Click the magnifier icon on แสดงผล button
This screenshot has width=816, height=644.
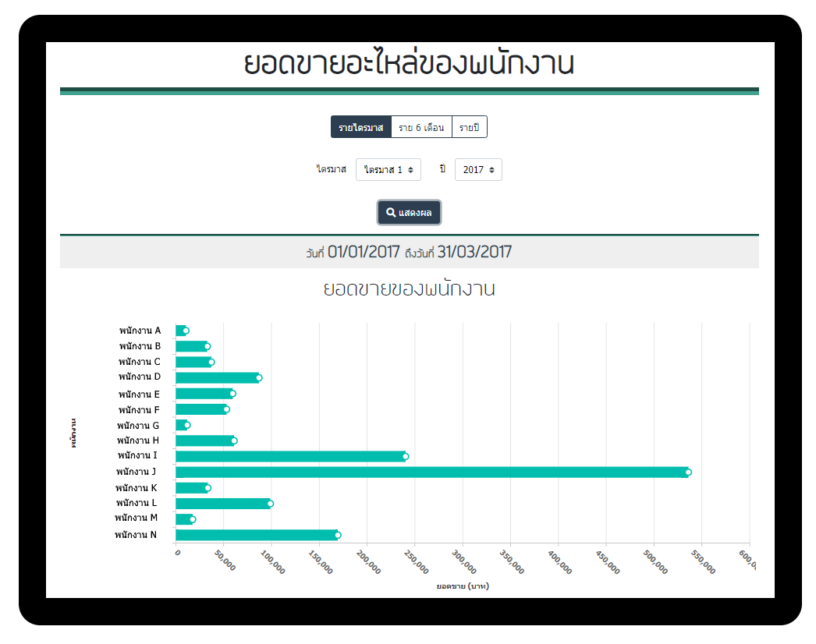coord(391,213)
